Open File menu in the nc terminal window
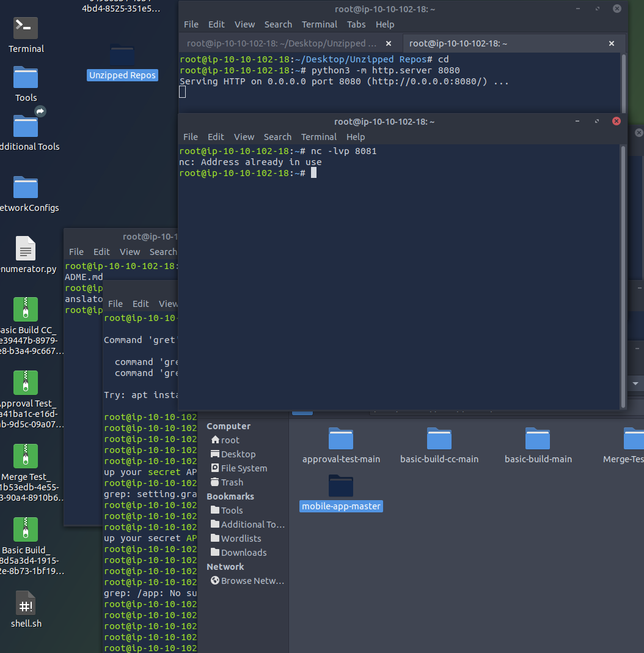Image resolution: width=644 pixels, height=653 pixels. (191, 137)
